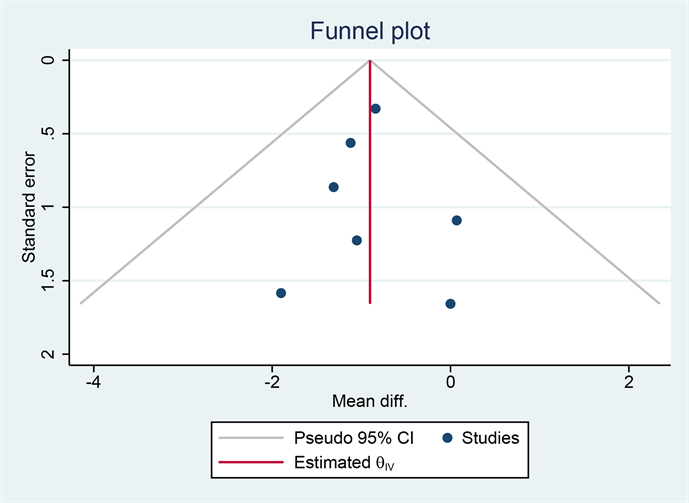Click the study dot just right of zero mean diff.
This screenshot has width=689, height=503.
[x=456, y=220]
